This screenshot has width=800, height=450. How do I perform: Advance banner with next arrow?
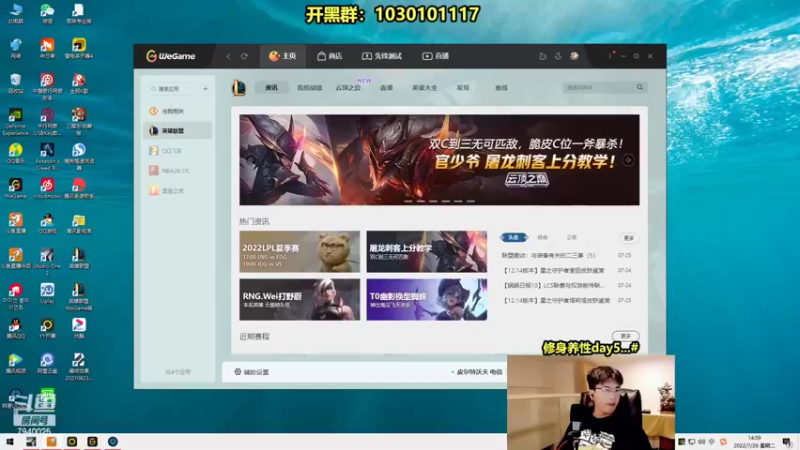pos(628,160)
